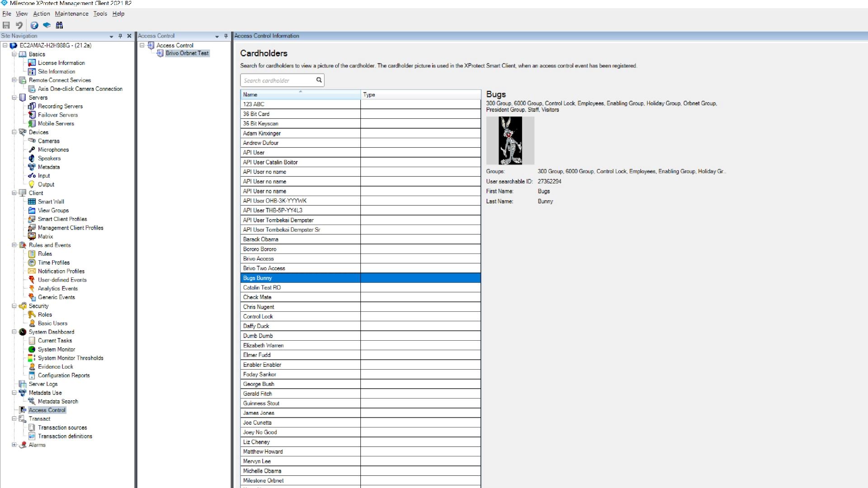868x488 pixels.
Task: Click the System Monitor Thresholds icon
Action: point(32,358)
